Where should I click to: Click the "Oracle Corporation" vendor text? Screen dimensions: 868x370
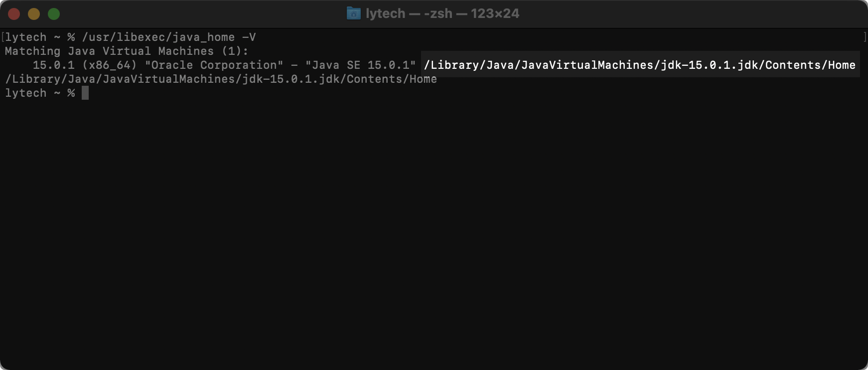(x=214, y=65)
